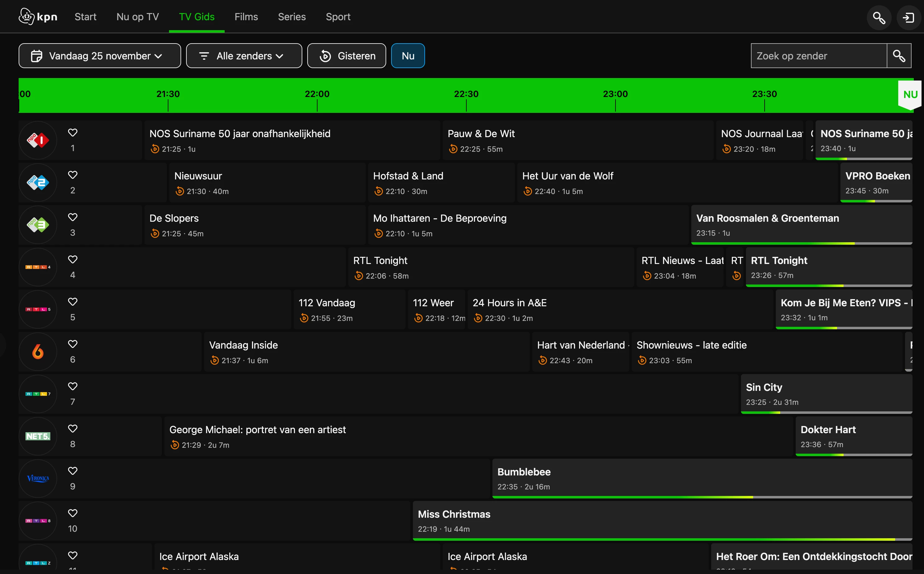Viewport: 924px width, 574px height.
Task: Switch to the Films tab
Action: 246,17
